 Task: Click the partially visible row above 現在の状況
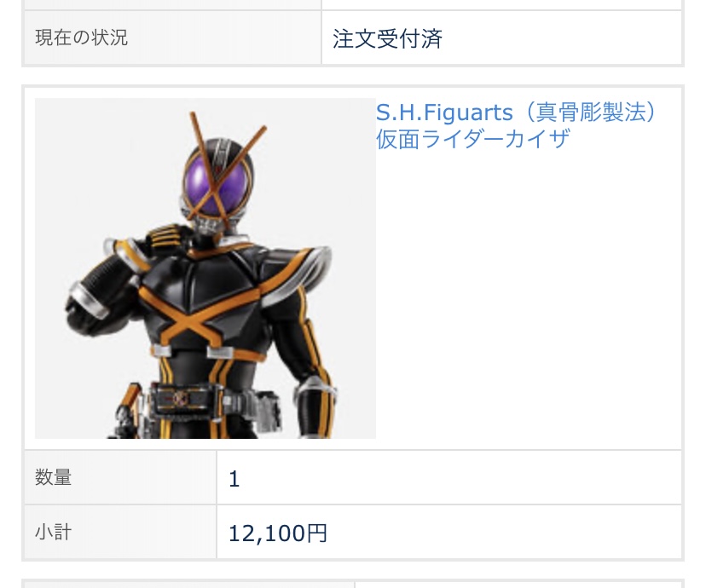pos(353,4)
